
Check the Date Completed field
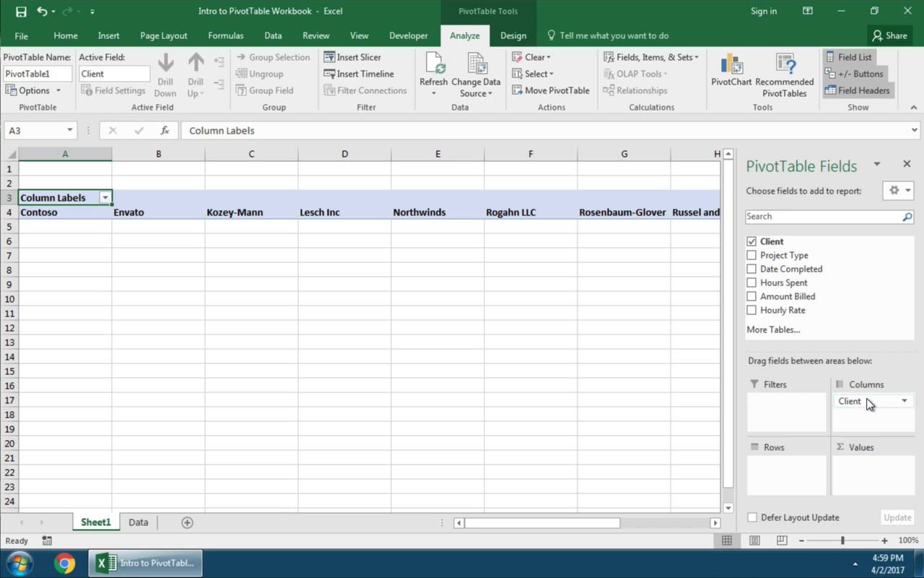click(x=751, y=269)
